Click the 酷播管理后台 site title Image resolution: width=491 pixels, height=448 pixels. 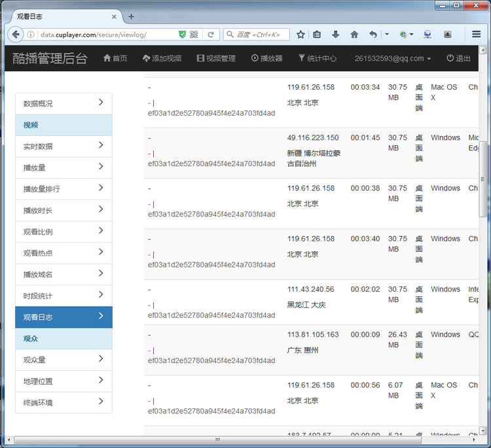(50, 58)
